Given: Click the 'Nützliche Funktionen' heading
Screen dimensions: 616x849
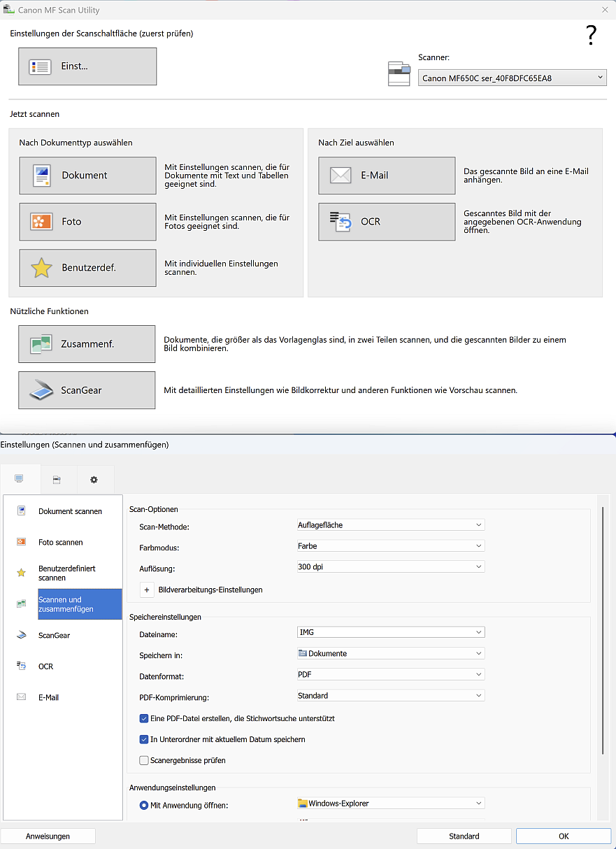Looking at the screenshot, I should [x=49, y=311].
